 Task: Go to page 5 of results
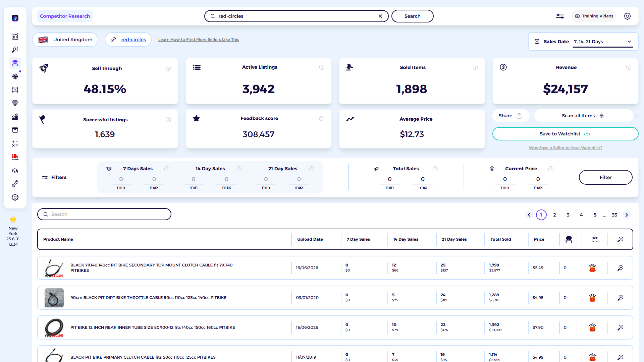(595, 215)
